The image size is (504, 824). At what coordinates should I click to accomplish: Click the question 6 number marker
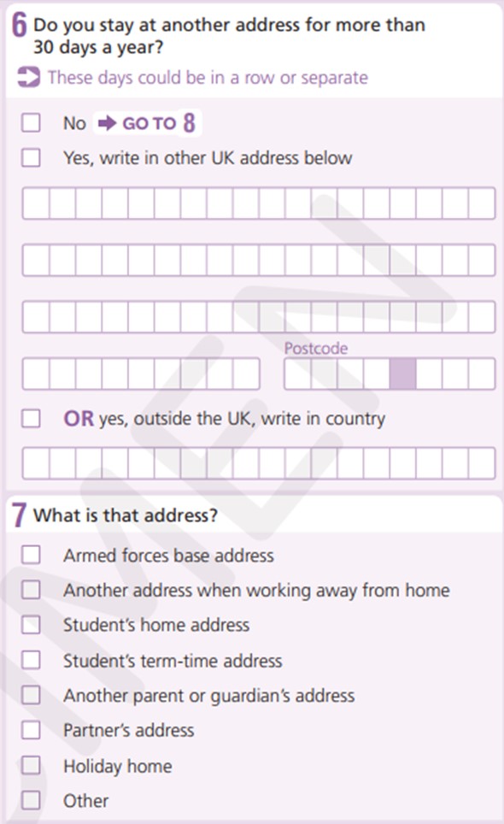[20, 25]
